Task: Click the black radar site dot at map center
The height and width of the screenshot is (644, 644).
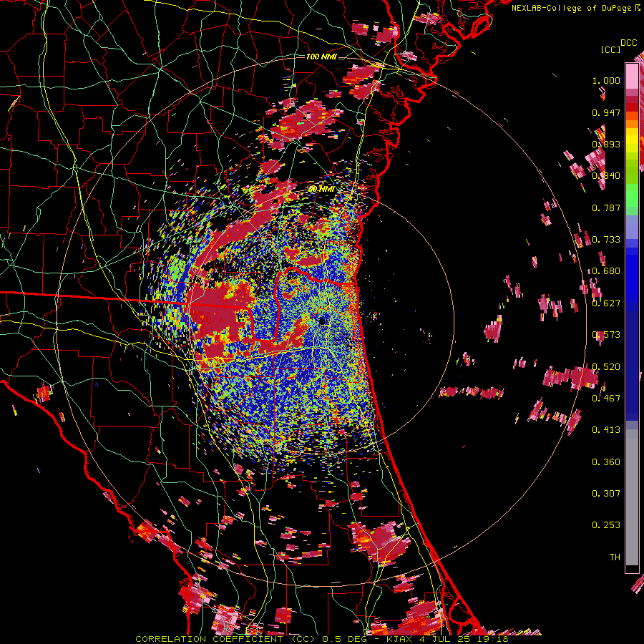Action: [x=323, y=321]
